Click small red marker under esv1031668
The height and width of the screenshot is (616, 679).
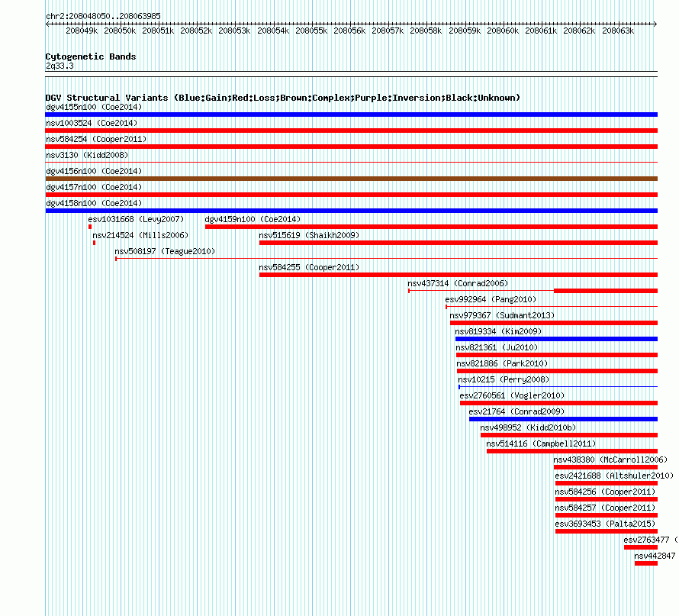point(90,227)
